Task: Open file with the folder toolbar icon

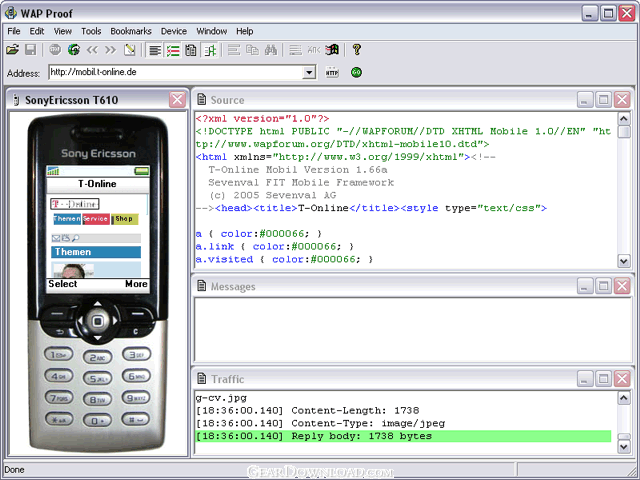Action: pyautogui.click(x=13, y=50)
